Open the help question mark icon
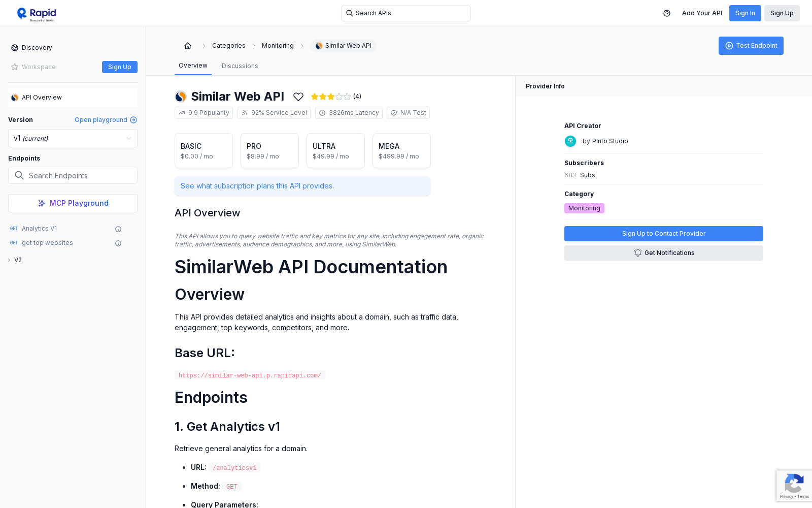Viewport: 812px width, 508px height. (667, 13)
